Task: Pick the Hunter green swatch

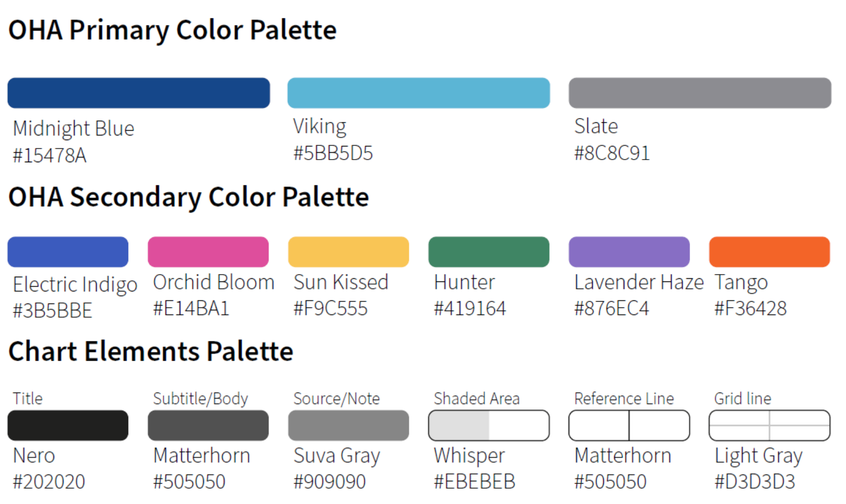Action: 489,252
